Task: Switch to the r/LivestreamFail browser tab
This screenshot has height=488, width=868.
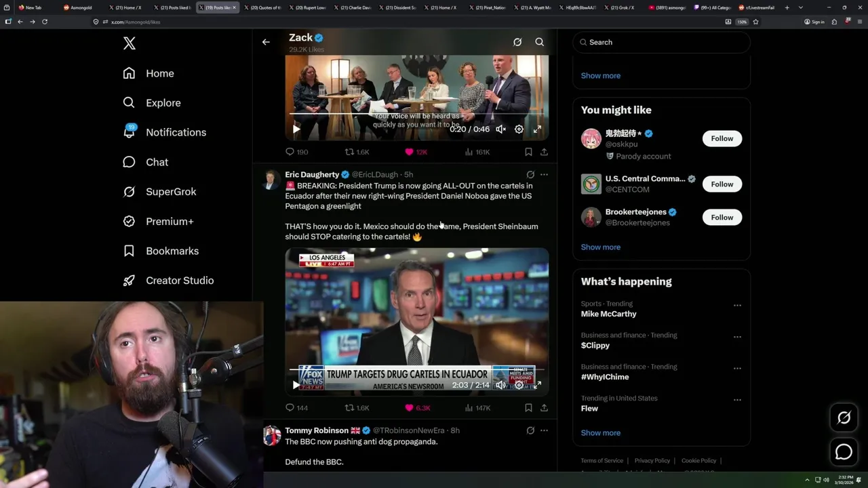Action: tap(758, 7)
